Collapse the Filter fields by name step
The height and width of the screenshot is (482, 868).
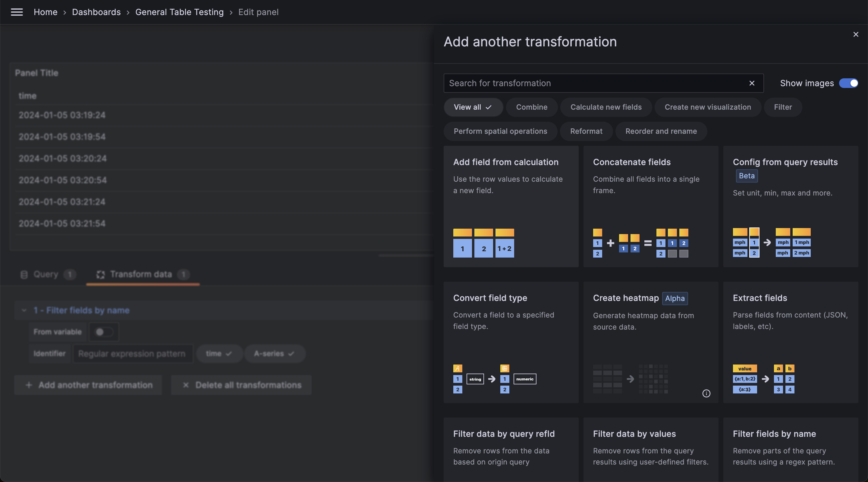(24, 310)
